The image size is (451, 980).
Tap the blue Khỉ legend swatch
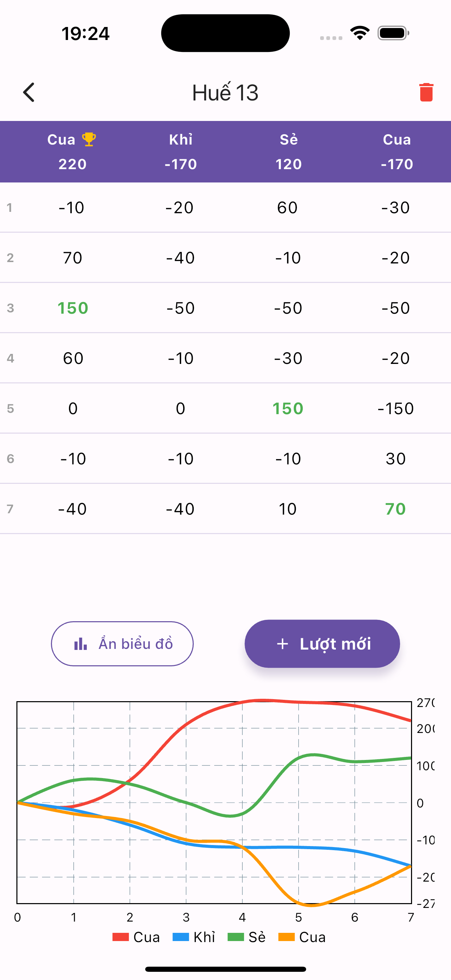coord(181,937)
